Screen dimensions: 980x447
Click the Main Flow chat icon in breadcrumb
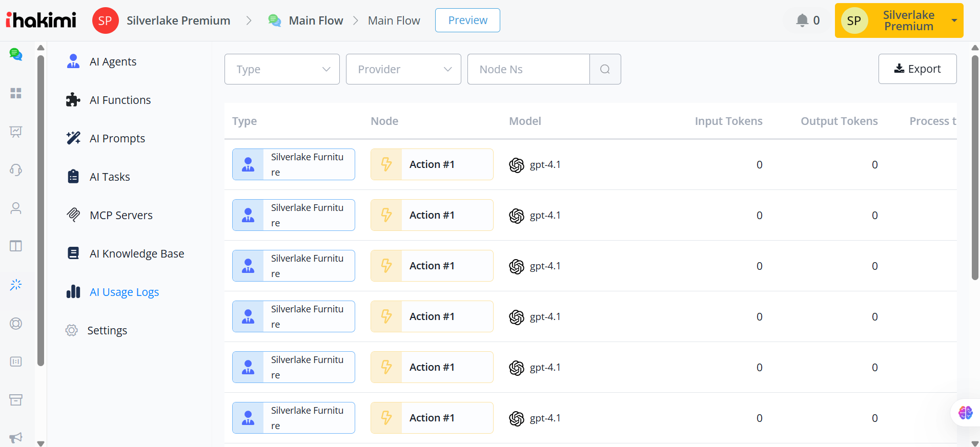pyautogui.click(x=275, y=20)
